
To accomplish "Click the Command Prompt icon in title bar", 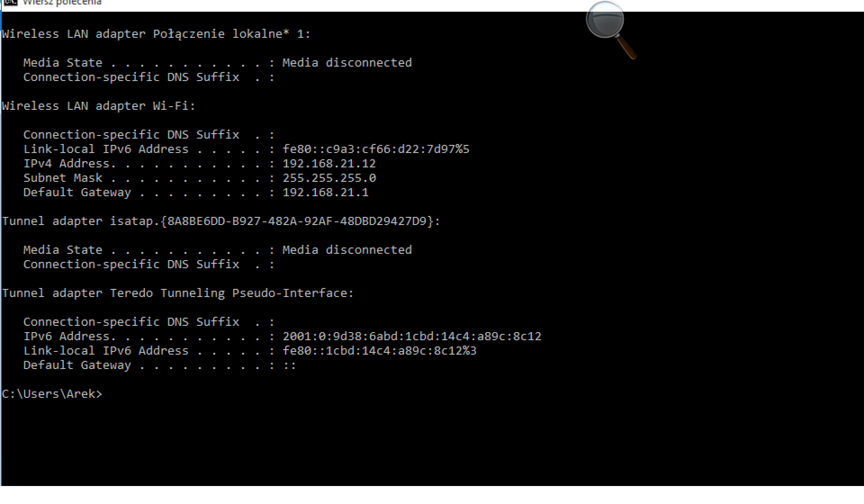I will [x=10, y=2].
